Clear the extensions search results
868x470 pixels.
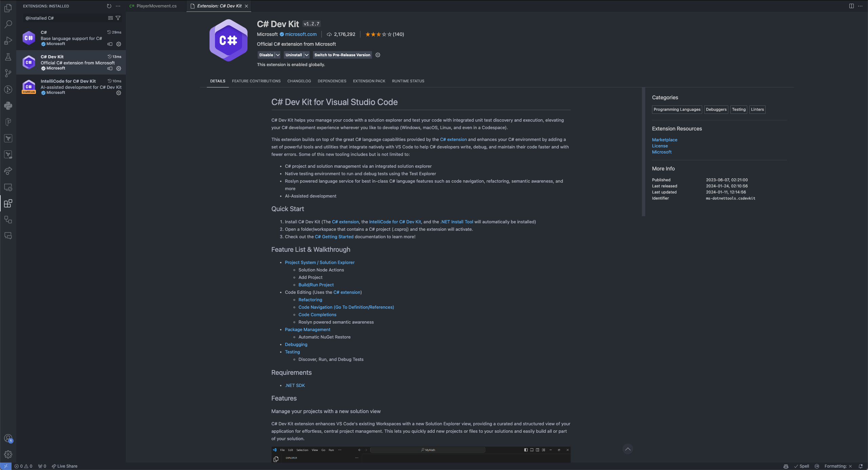[x=110, y=18]
